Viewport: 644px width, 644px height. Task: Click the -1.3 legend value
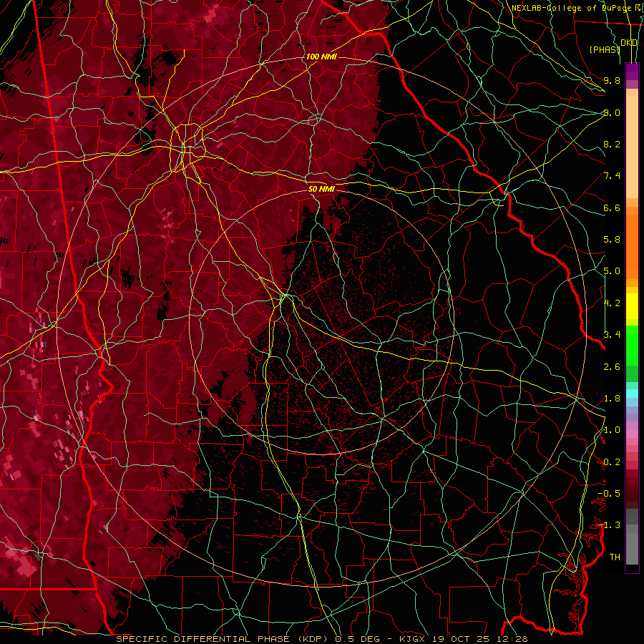coord(609,525)
